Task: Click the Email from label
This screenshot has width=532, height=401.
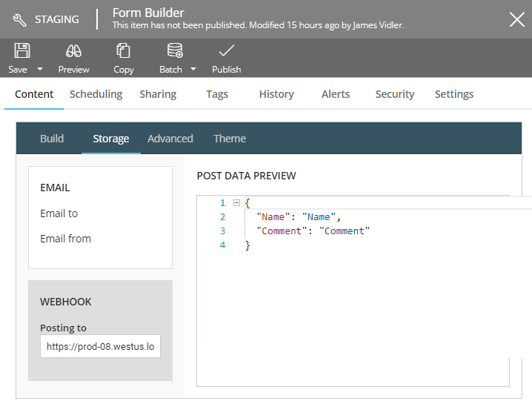Action: pyautogui.click(x=65, y=239)
